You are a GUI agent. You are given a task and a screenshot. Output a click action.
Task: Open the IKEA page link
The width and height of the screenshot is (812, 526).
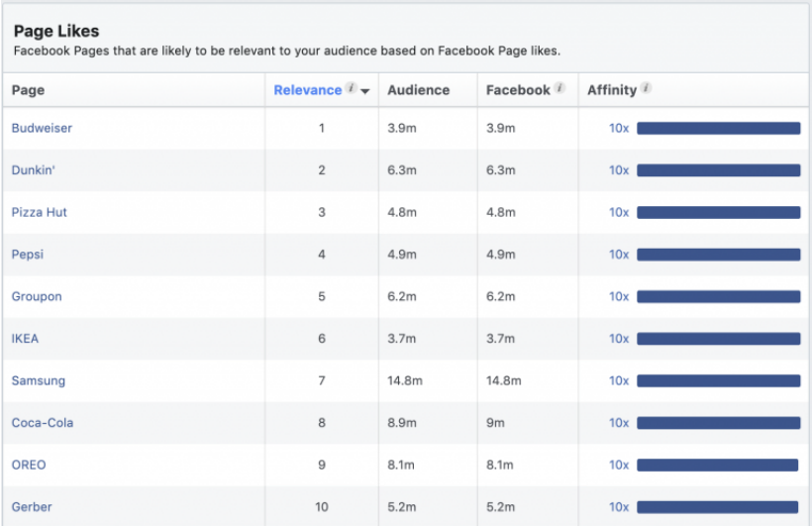25,339
